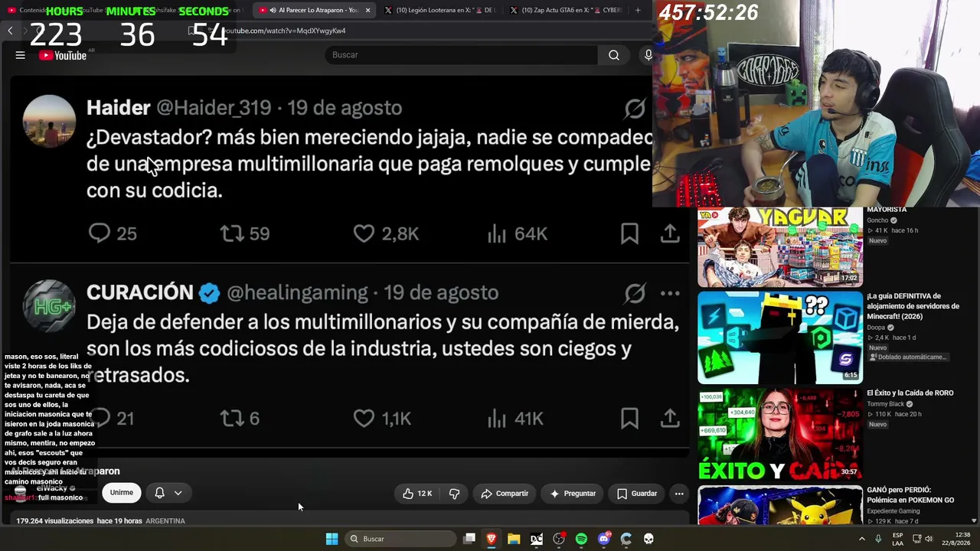Viewport: 980px width, 551px height.
Task: Click the recommendations scrollbar down arrow
Action: click(974, 520)
